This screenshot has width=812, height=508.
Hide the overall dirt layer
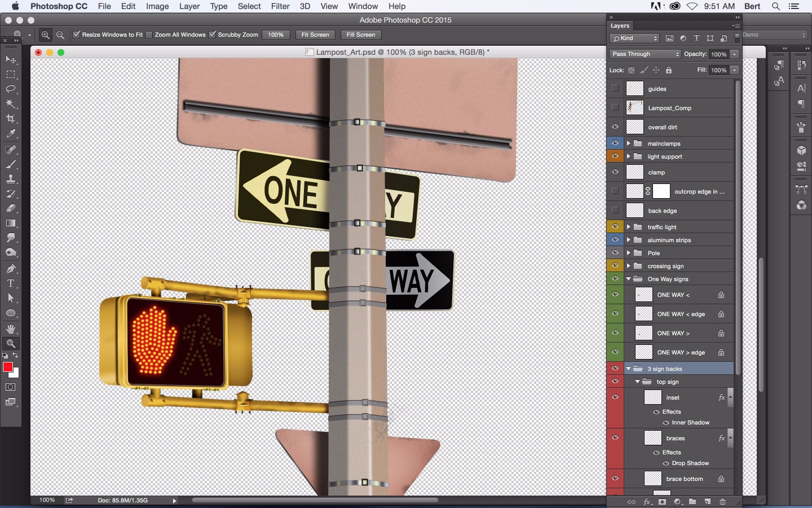615,127
